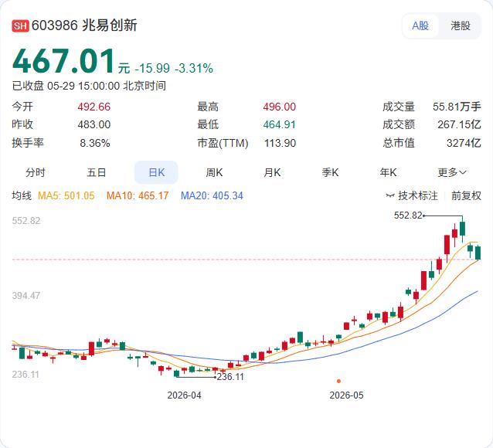Click the 最低 value 464.91
This screenshot has width=493, height=448.
280,124
